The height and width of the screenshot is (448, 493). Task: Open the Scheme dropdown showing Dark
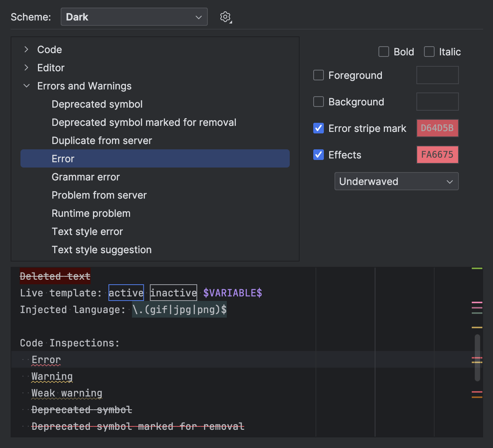[x=134, y=17]
